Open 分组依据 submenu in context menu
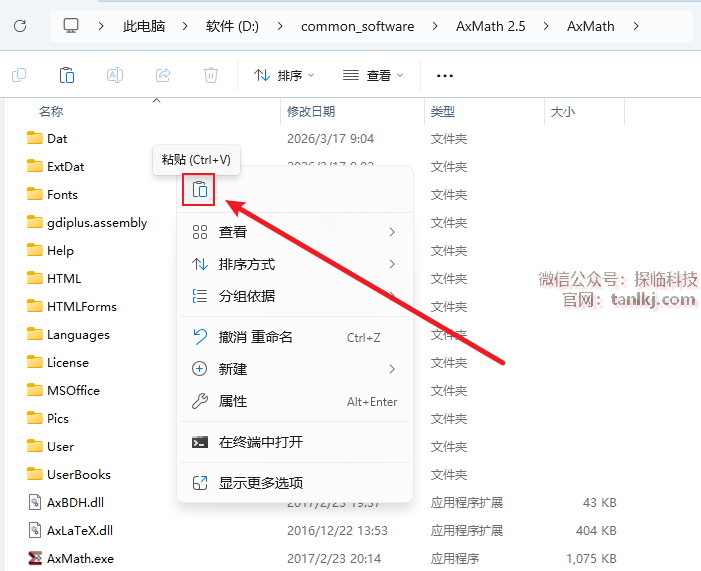This screenshot has height=571, width=701. pyautogui.click(x=295, y=296)
